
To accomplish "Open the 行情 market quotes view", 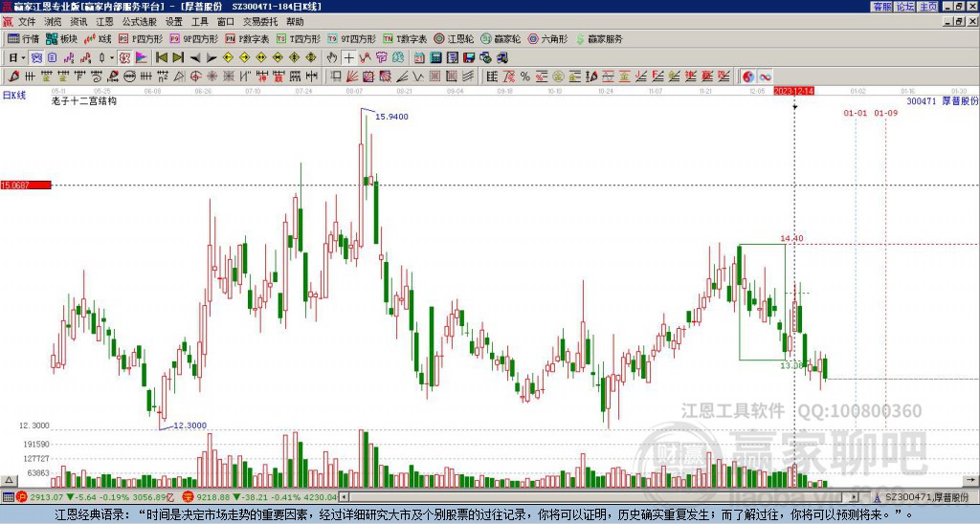I will pyautogui.click(x=23, y=38).
